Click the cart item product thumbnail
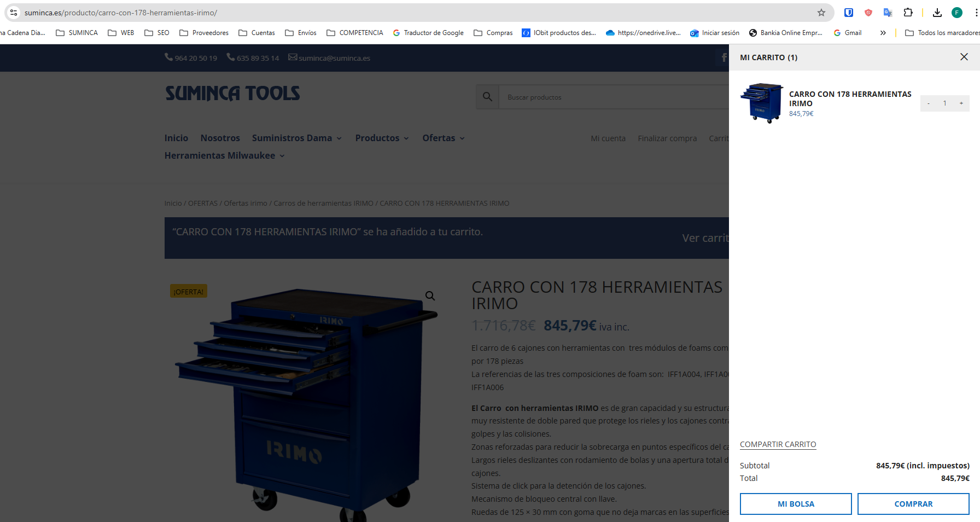The image size is (980, 522). click(x=762, y=103)
